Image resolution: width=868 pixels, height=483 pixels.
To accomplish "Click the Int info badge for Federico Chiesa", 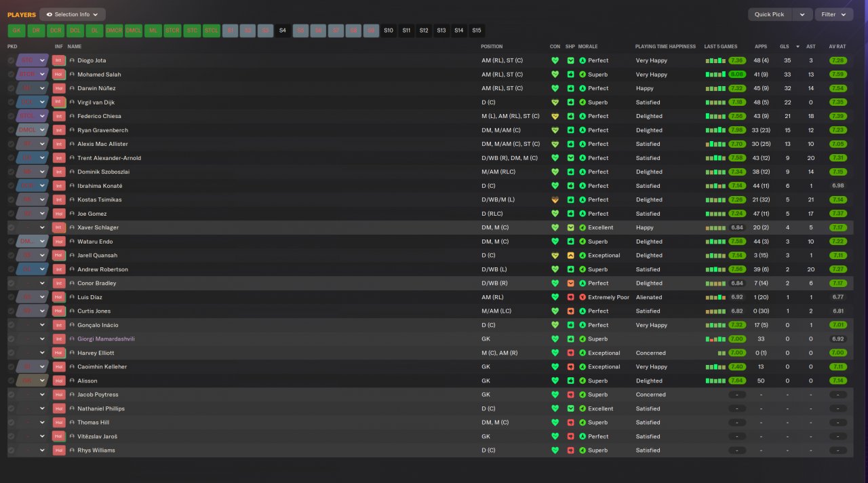I will [x=58, y=116].
